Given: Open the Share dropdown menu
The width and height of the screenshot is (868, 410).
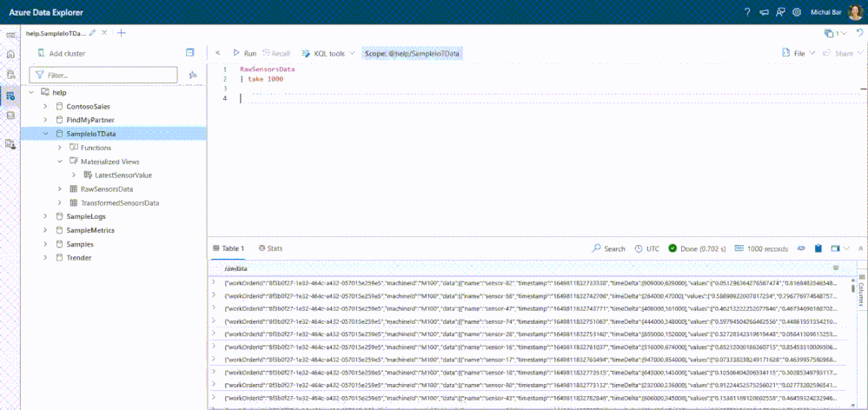Looking at the screenshot, I should pyautogui.click(x=841, y=53).
